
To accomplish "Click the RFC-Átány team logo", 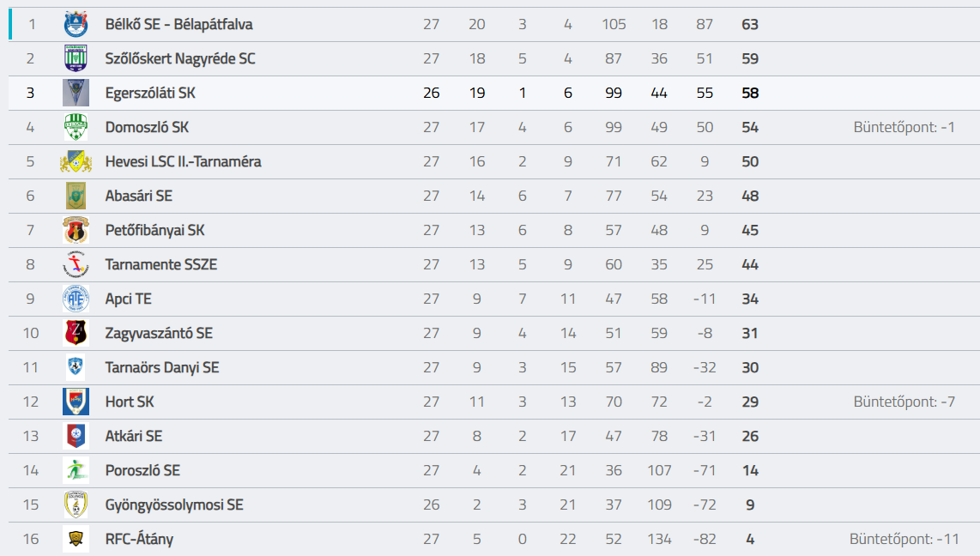I will pyautogui.click(x=76, y=539).
